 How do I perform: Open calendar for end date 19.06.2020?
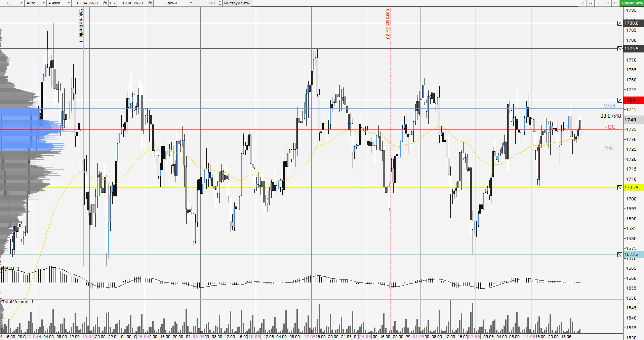pyautogui.click(x=150, y=3)
